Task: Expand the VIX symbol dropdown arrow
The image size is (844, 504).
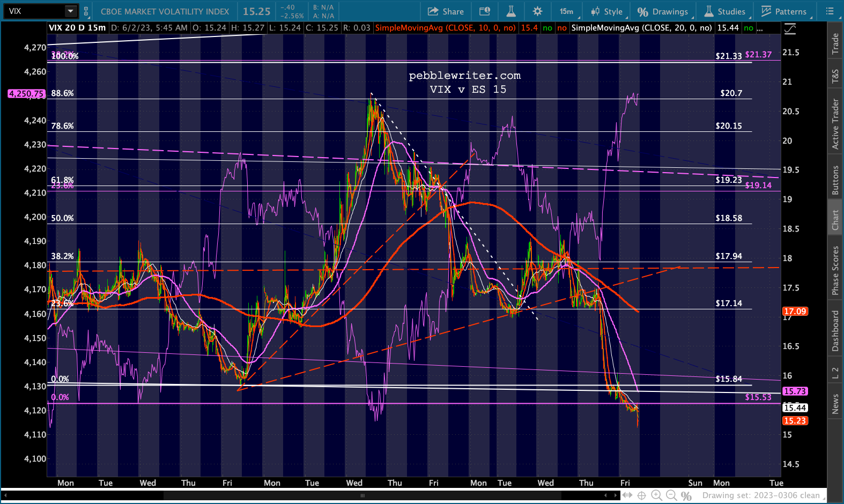Action: pos(70,11)
